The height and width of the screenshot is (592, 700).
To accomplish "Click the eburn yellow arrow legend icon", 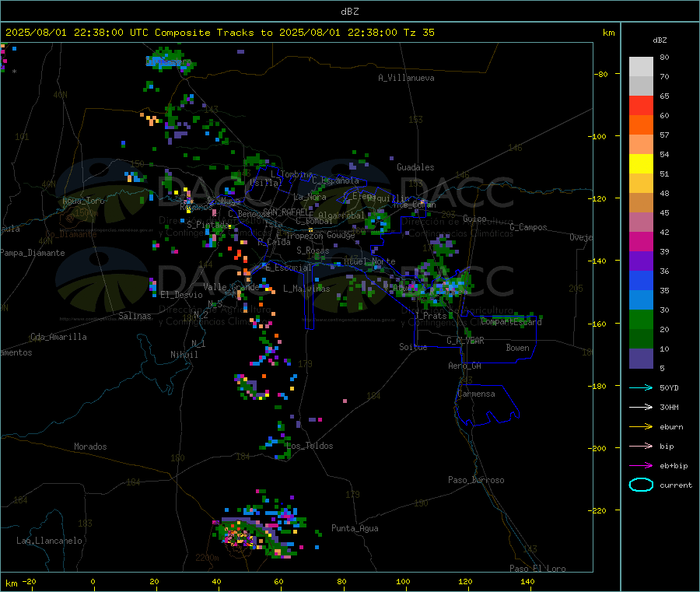I will pyautogui.click(x=641, y=427).
